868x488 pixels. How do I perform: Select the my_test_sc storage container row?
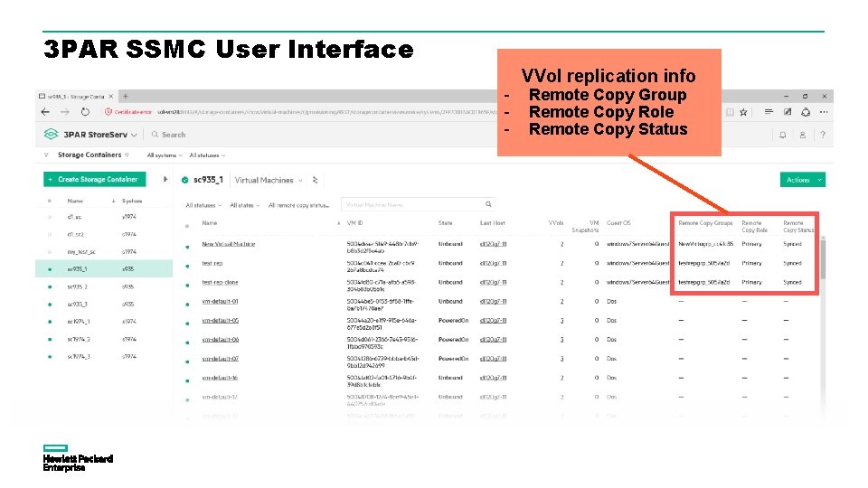(x=104, y=252)
